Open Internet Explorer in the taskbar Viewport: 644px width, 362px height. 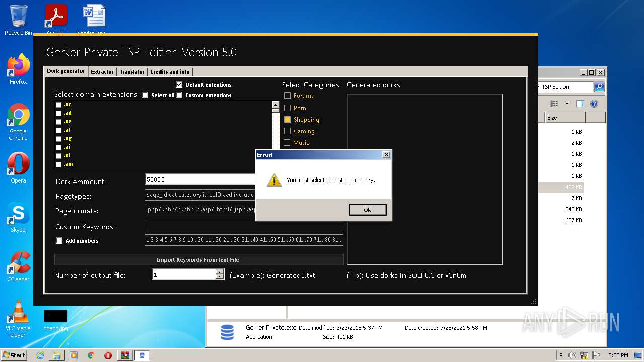[40, 355]
